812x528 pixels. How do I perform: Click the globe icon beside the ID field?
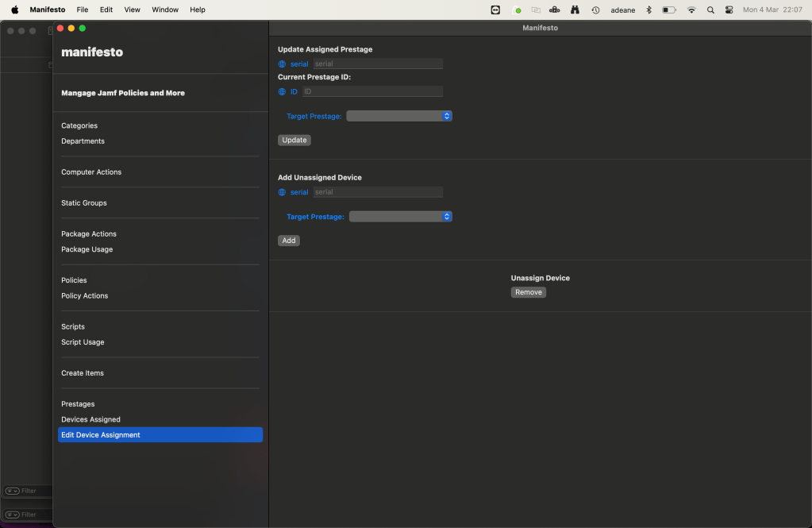[x=282, y=92]
